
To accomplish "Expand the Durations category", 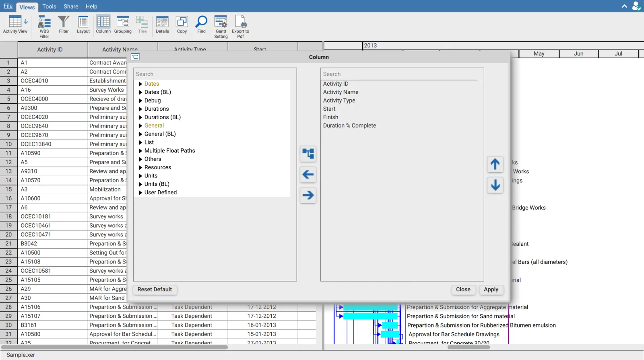I will coord(140,109).
